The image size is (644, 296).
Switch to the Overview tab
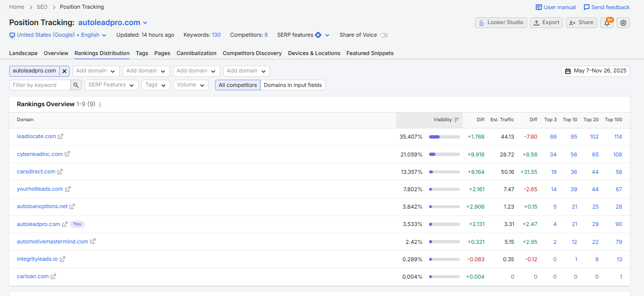point(56,53)
